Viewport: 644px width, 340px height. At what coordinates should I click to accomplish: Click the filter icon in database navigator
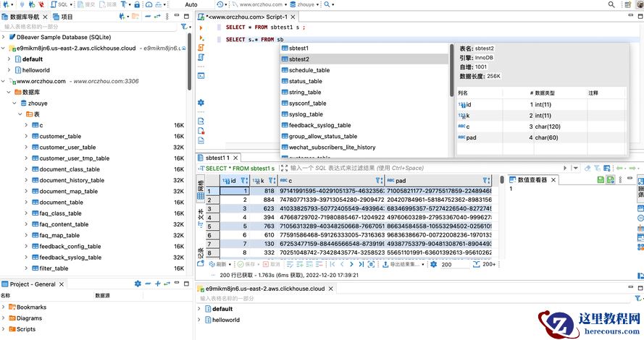pyautogui.click(x=184, y=27)
